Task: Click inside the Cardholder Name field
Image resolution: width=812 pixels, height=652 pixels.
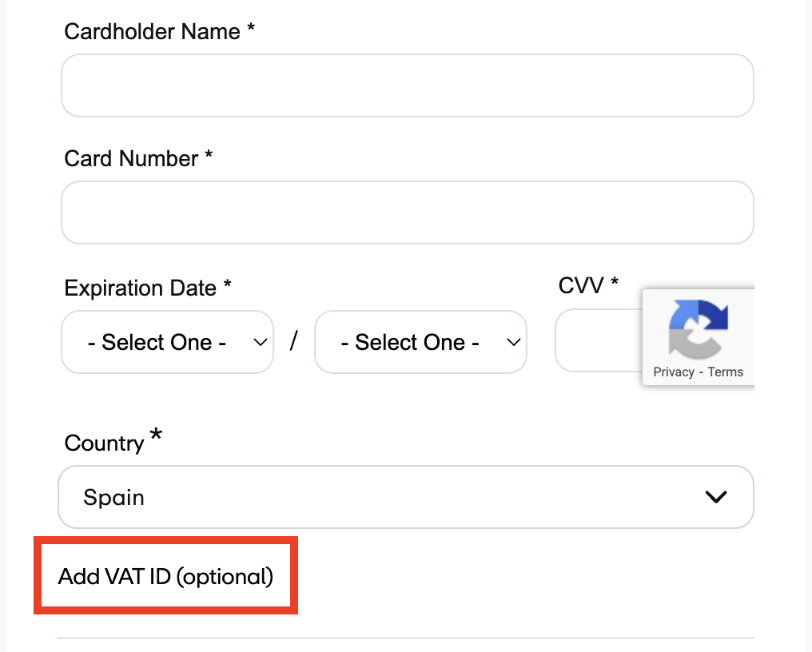Action: [x=407, y=85]
